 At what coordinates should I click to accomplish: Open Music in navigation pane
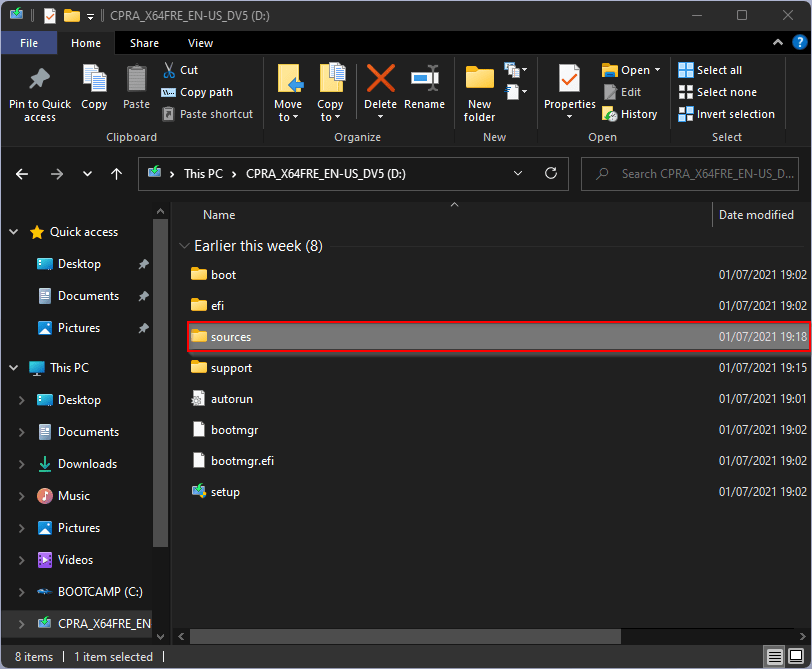[74, 496]
